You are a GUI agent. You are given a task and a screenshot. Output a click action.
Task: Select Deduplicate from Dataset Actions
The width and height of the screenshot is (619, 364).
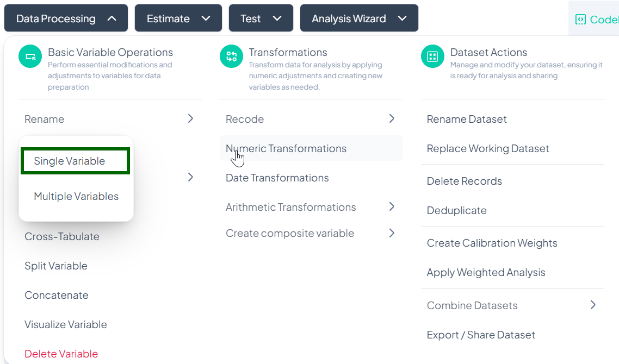coord(457,210)
